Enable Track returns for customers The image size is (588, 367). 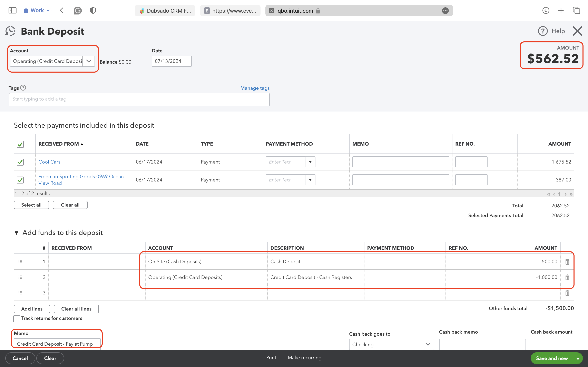[x=16, y=318]
